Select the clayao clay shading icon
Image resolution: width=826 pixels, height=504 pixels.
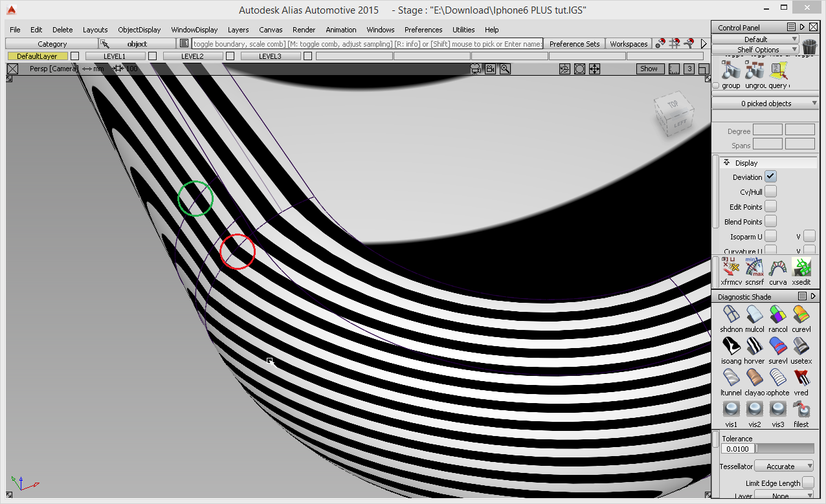point(755,378)
